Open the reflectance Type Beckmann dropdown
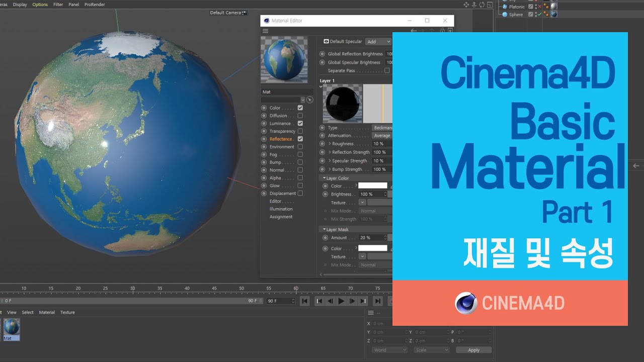 382,128
